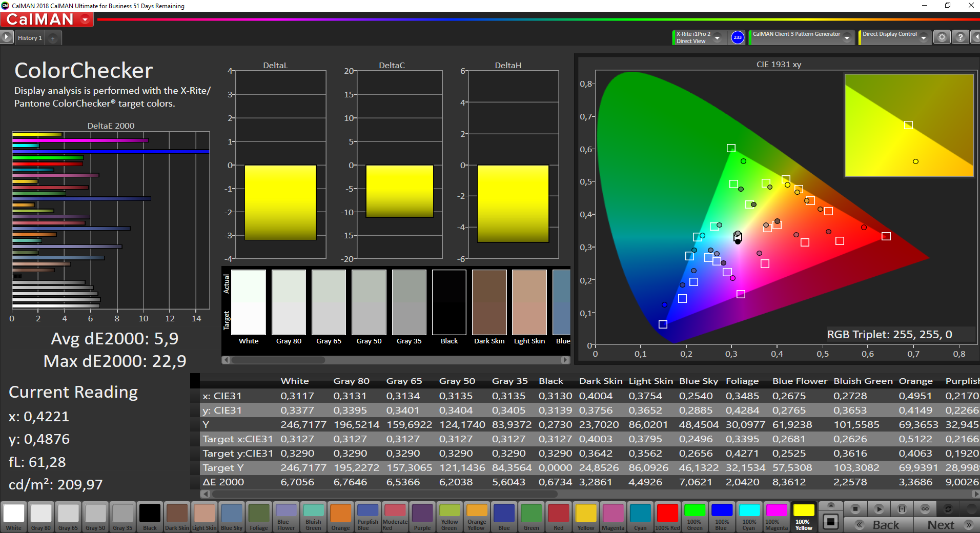The image size is (980, 533).
Task: Open the help question mark icon
Action: point(960,37)
